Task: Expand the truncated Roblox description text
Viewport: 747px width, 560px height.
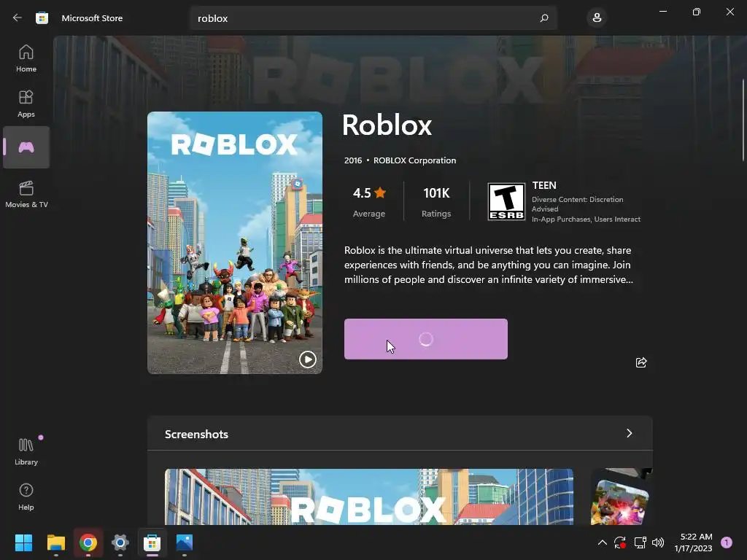Action: click(488, 265)
